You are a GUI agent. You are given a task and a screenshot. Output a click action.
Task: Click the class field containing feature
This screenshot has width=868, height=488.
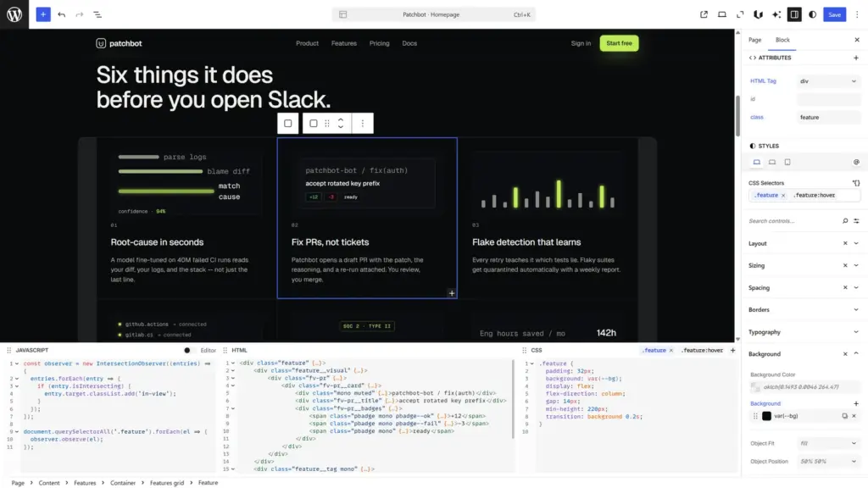tap(828, 117)
